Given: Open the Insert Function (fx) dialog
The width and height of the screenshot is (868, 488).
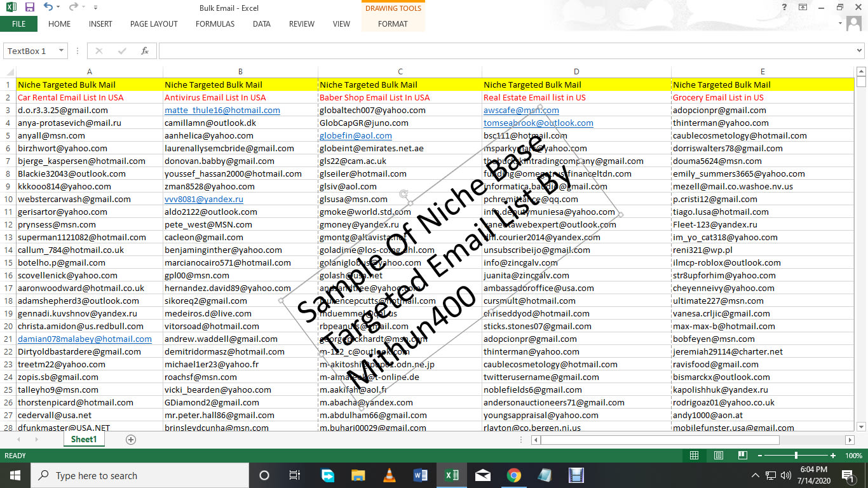Looking at the screenshot, I should tap(144, 50).
